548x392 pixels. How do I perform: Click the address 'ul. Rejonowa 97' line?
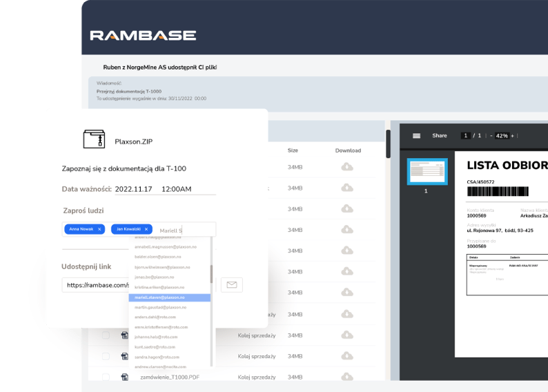point(500,231)
